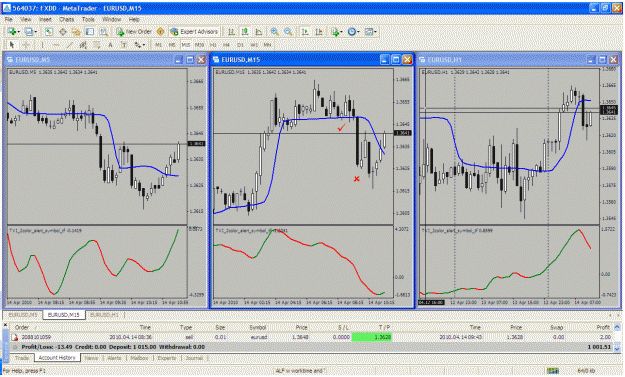The image size is (625, 377).
Task: Open a new chart via toolbar icon
Action: click(x=11, y=31)
